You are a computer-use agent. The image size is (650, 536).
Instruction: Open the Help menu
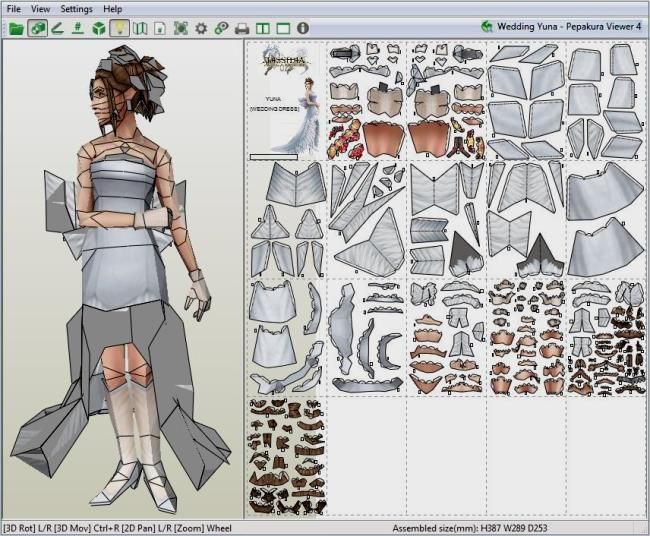point(112,9)
